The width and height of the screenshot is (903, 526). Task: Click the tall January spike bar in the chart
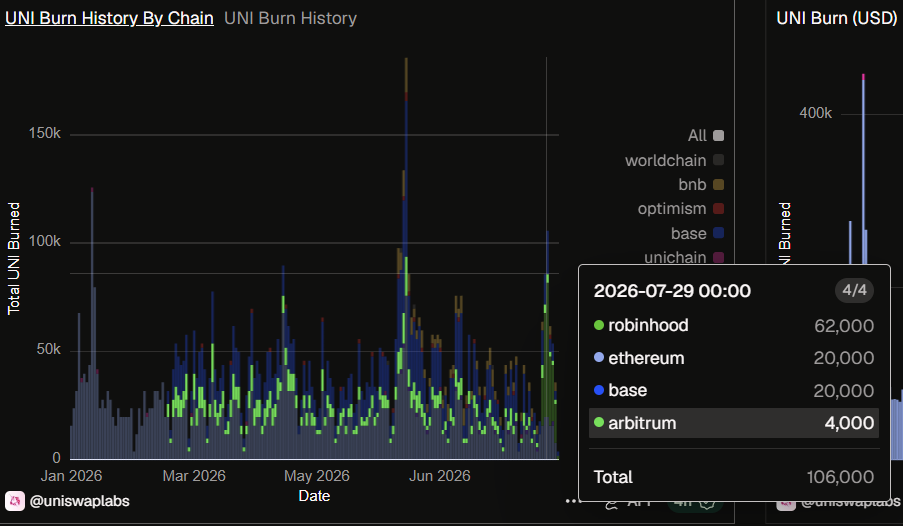92,323
